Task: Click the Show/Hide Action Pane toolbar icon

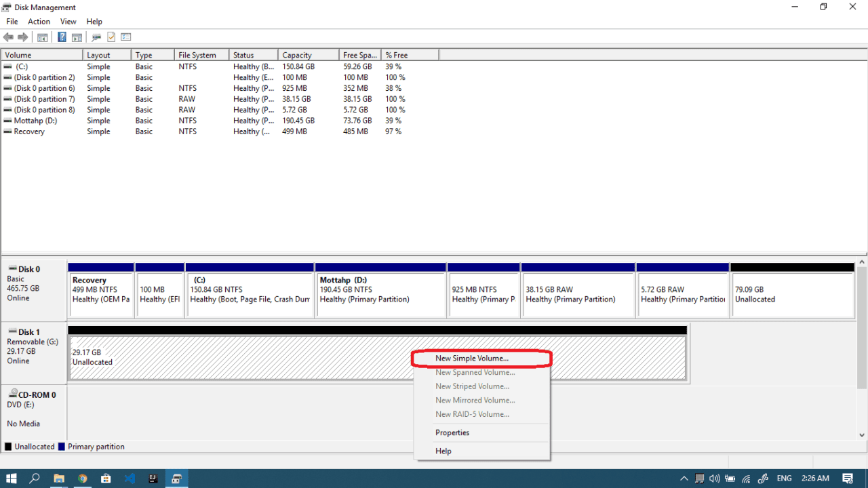Action: coord(76,37)
